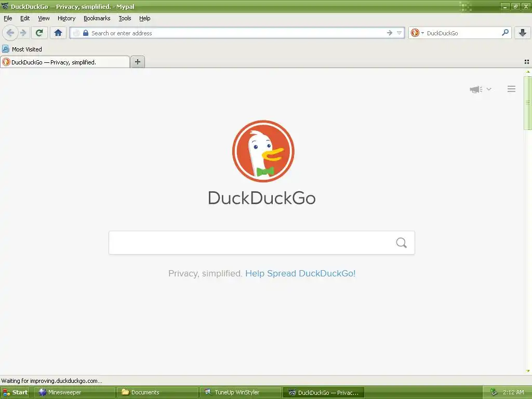Click the DuckDuckGo duck logo
Viewport: 532px width, 399px height.
263,151
